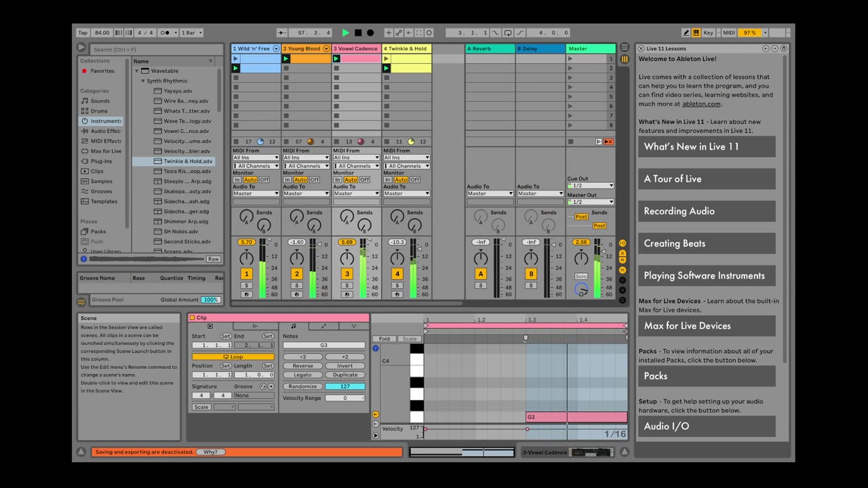Click the Duplicate notes button
This screenshot has height=488, width=868.
pos(345,375)
